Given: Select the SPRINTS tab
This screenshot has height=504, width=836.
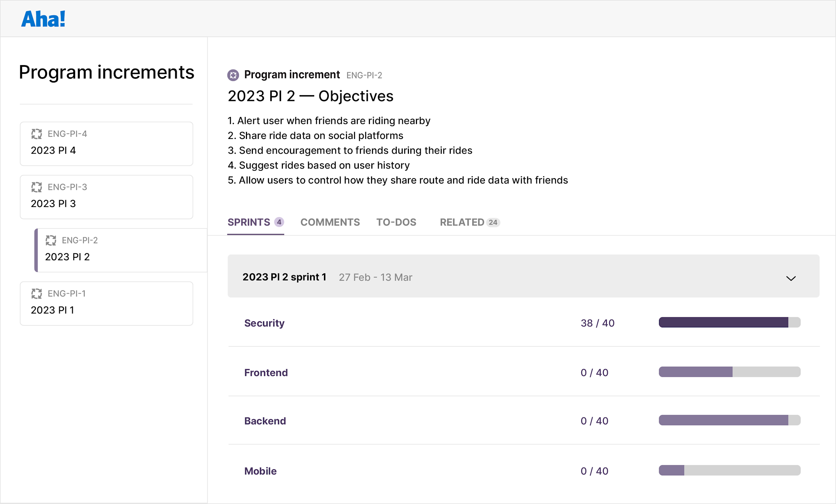Looking at the screenshot, I should point(248,222).
